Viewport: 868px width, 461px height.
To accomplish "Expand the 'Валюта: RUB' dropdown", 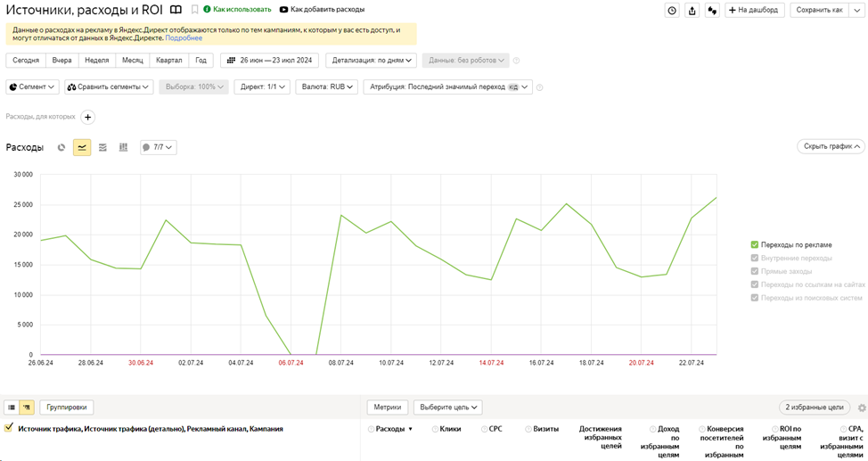I will point(326,87).
